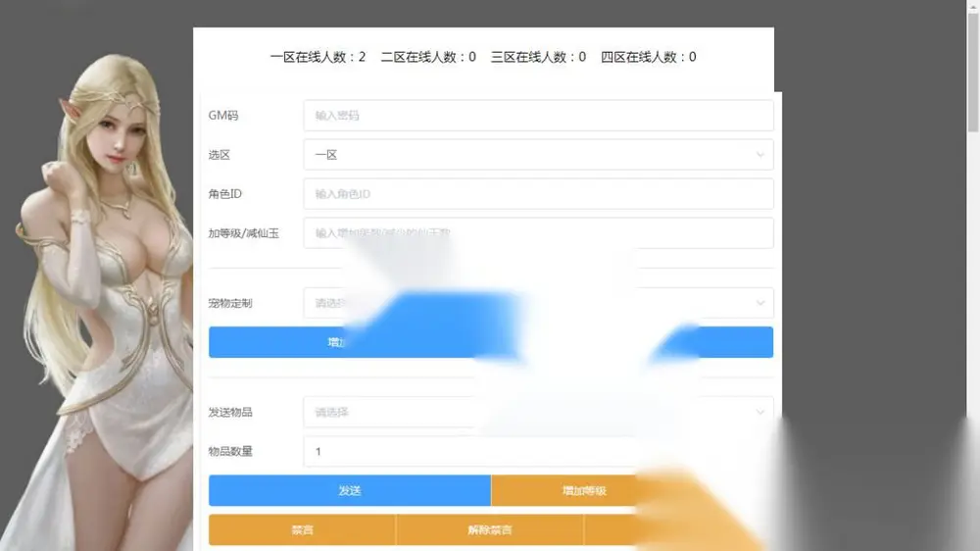Click the orange 禁言 button
The height and width of the screenshot is (551, 980).
302,529
